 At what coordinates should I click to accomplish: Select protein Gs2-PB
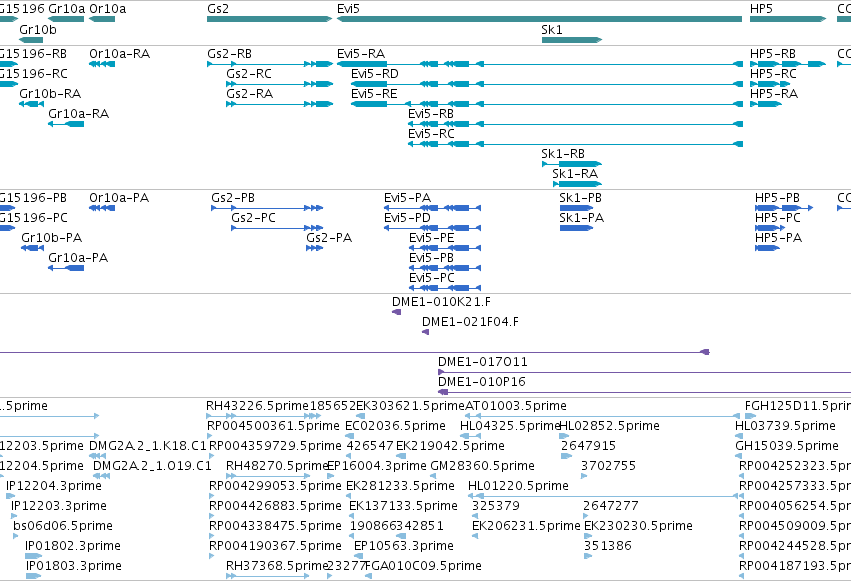[x=268, y=208]
